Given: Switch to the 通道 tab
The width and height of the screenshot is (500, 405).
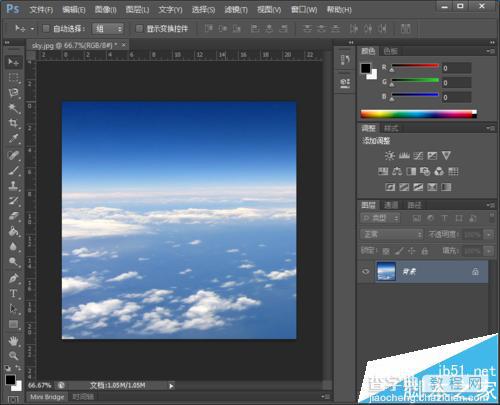Looking at the screenshot, I should click(391, 205).
